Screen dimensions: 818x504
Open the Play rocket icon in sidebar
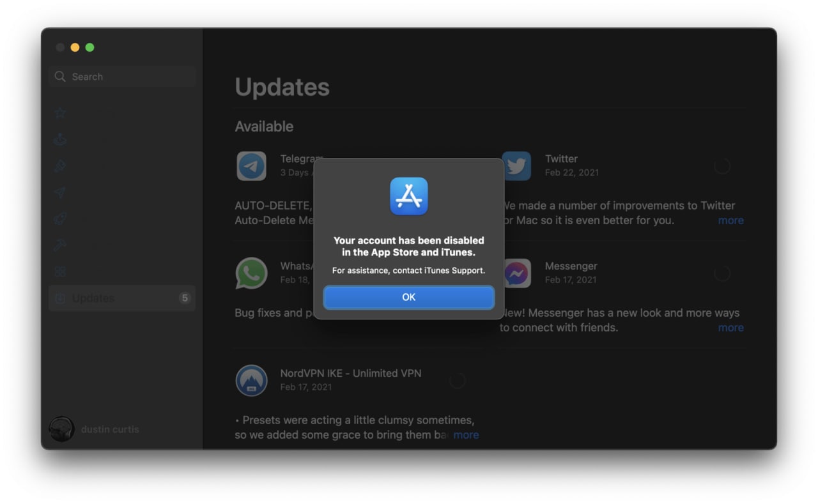point(60,218)
